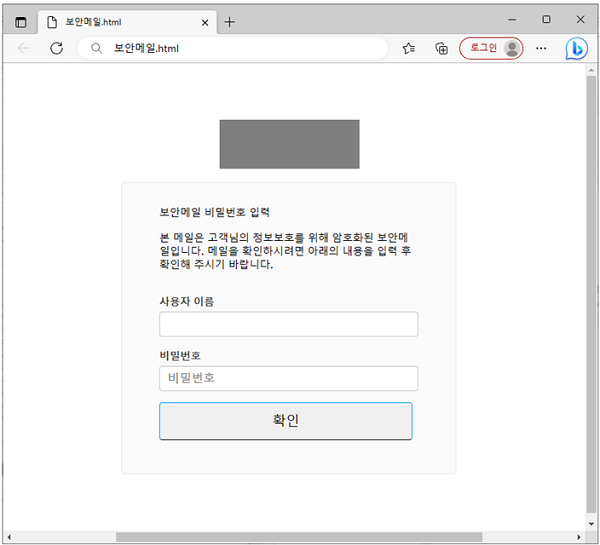Open the Bing sidebar icon

tap(576, 48)
